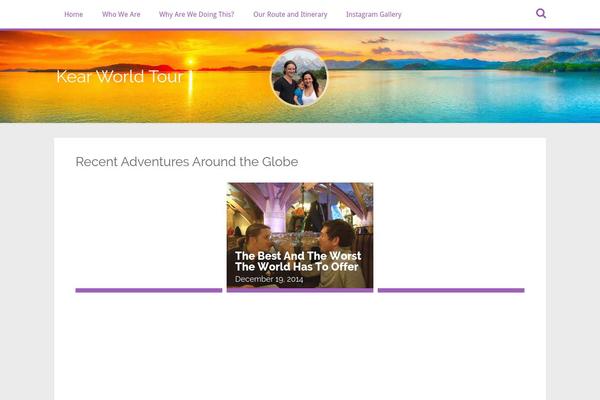600x400 pixels.
Task: Open the Who We Are page
Action: click(x=121, y=15)
